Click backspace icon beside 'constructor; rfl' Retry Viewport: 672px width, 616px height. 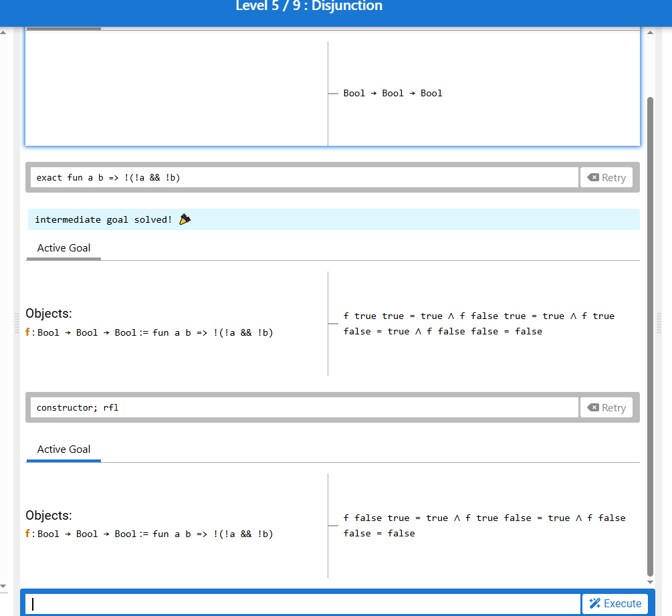coord(592,408)
